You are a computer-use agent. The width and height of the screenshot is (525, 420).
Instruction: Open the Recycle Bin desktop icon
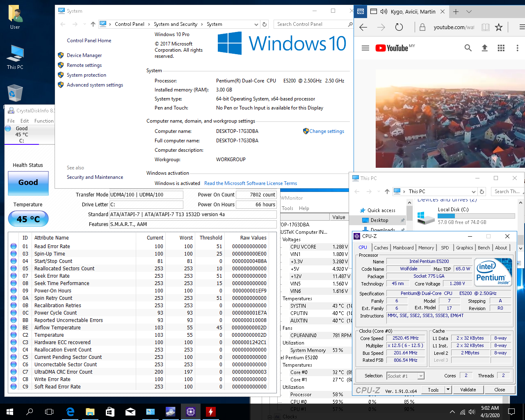[x=15, y=93]
